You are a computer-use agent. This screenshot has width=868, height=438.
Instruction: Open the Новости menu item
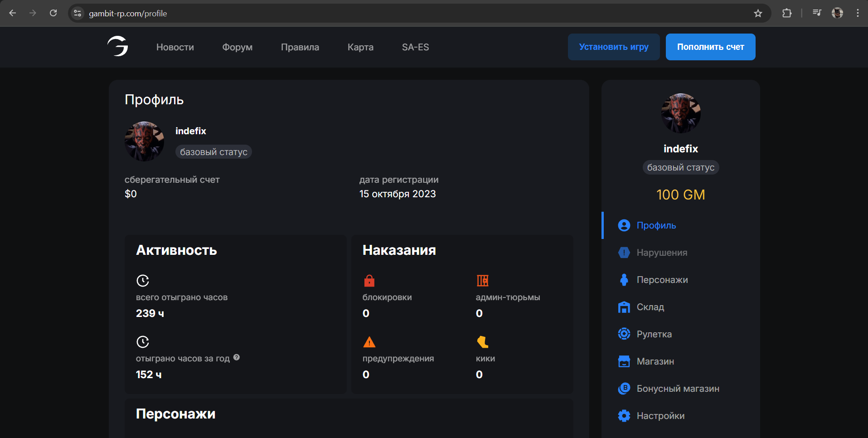point(175,47)
